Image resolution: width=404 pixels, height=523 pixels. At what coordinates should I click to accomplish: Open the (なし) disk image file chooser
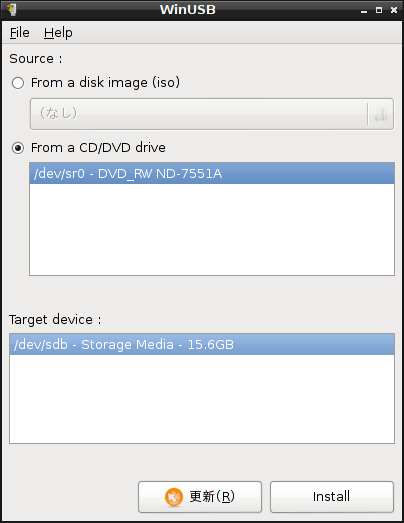coord(212,114)
